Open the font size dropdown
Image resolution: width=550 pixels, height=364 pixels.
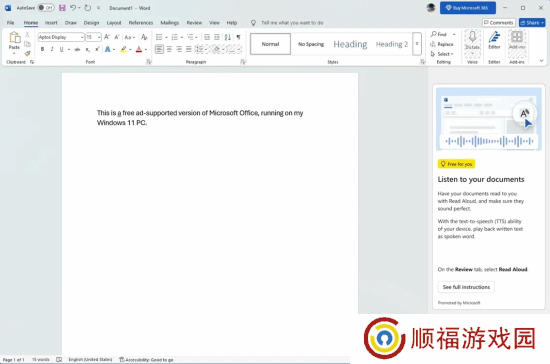(x=99, y=37)
